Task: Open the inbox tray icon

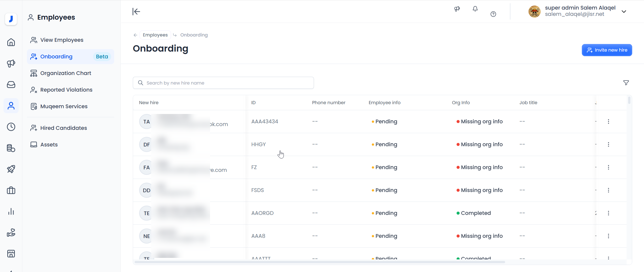Action: (11, 85)
